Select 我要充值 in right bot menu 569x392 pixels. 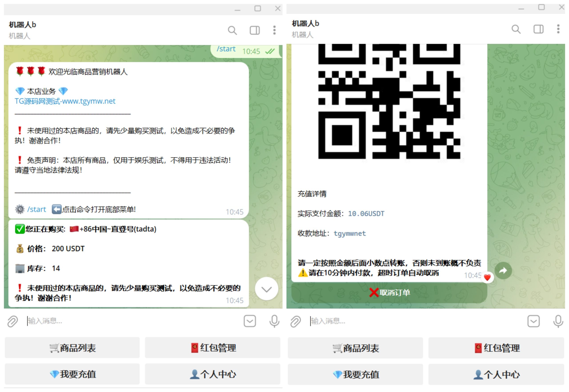[x=355, y=374]
